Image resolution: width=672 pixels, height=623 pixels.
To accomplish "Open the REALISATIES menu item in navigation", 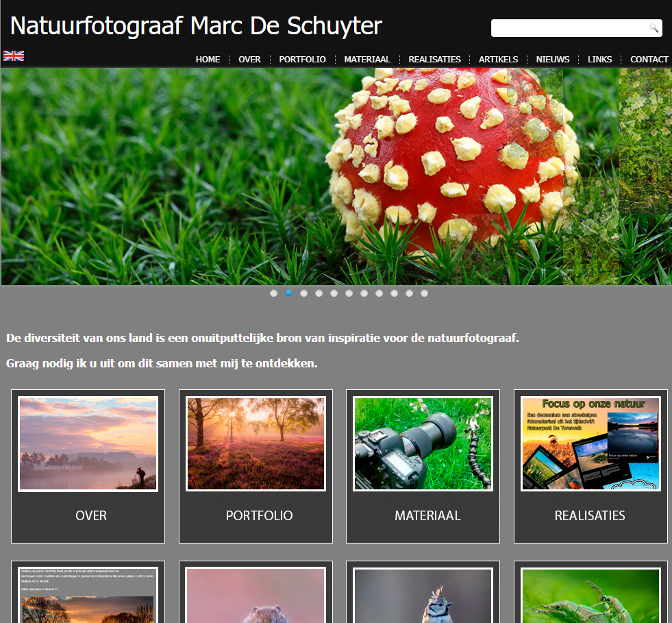I will click(434, 59).
